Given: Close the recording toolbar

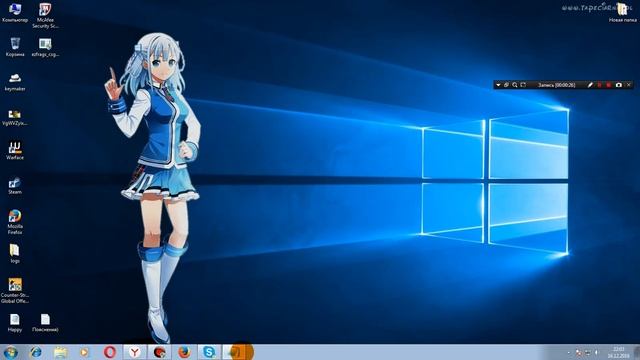Looking at the screenshot, I should point(629,85).
